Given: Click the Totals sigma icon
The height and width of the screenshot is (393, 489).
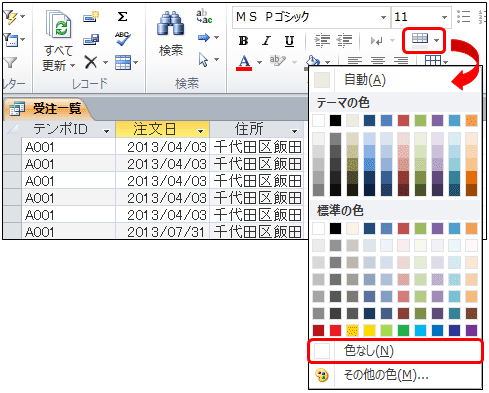Looking at the screenshot, I should (122, 16).
